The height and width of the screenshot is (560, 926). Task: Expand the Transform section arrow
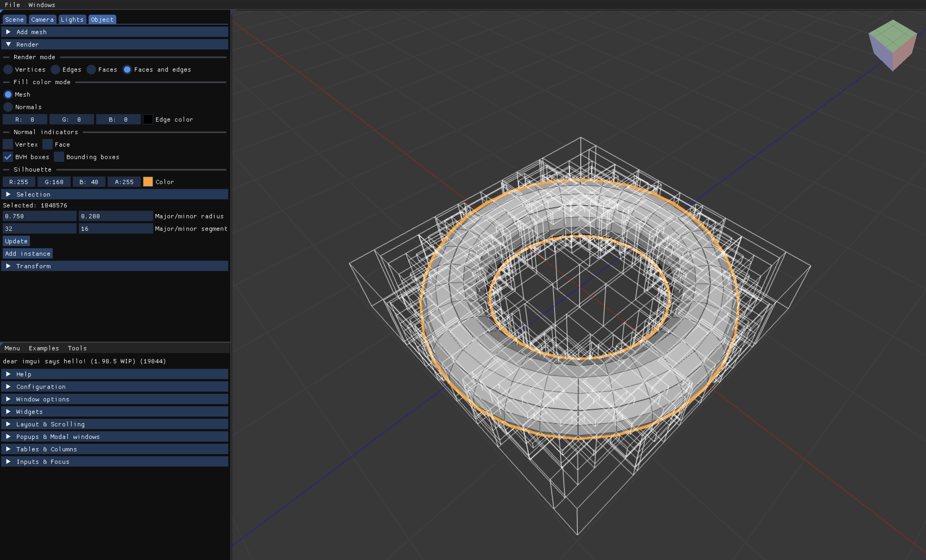click(x=8, y=266)
